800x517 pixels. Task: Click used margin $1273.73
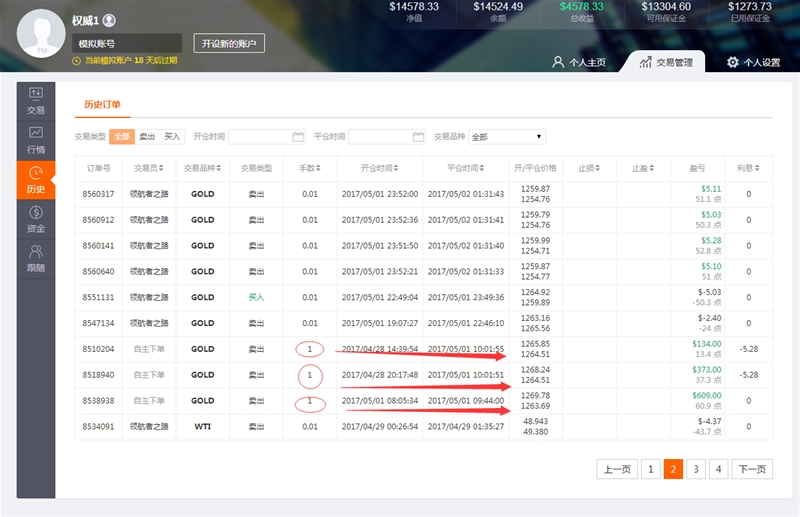click(x=749, y=7)
